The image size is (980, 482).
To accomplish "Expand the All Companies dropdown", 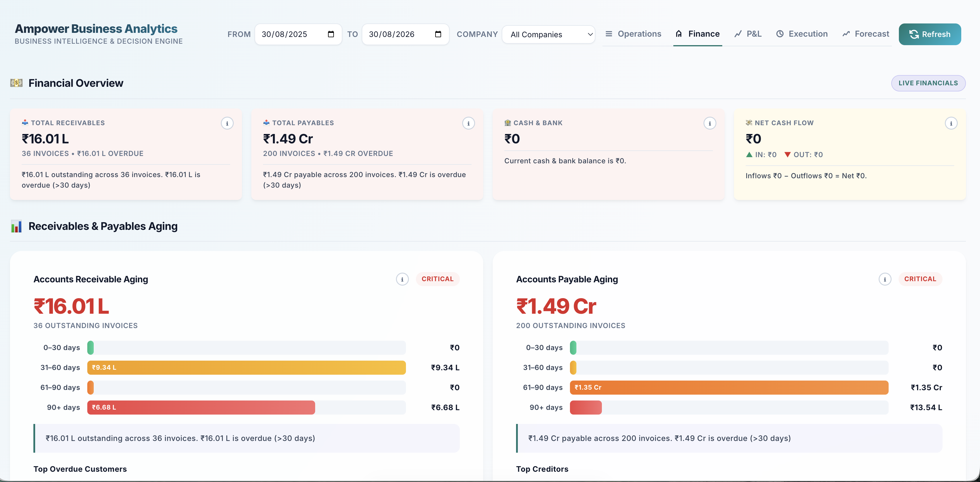I will [x=548, y=35].
